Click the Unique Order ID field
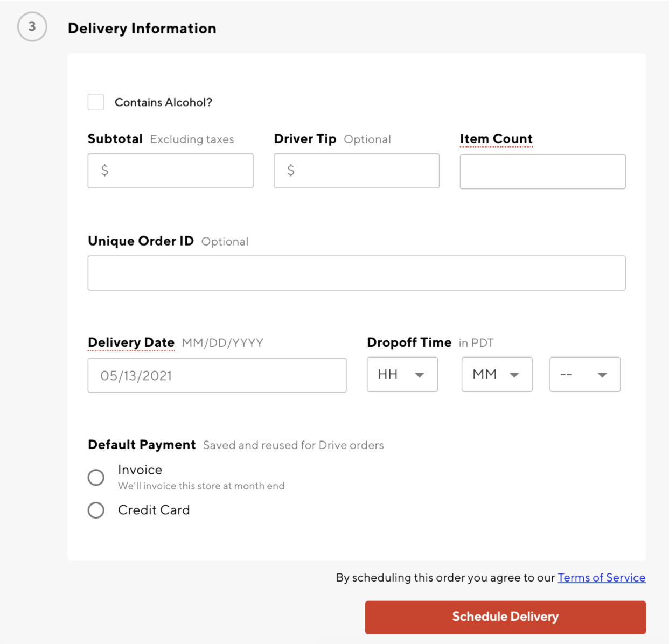 [x=356, y=272]
